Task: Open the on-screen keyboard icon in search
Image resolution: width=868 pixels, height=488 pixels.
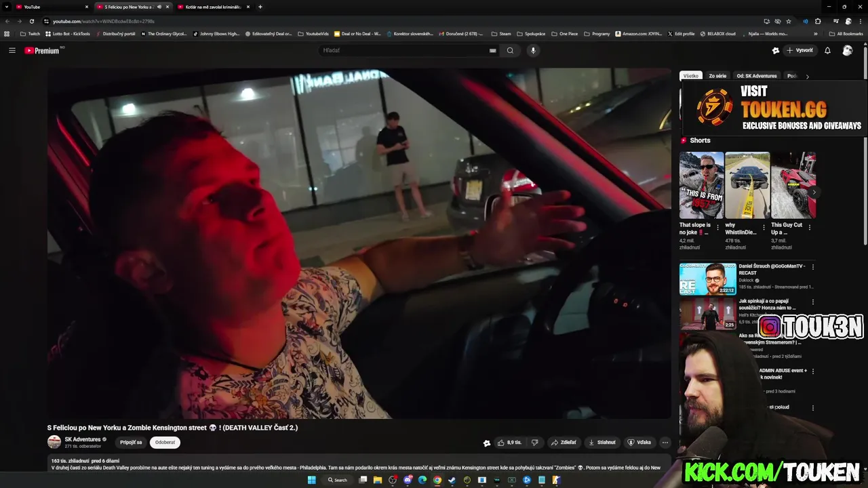Action: point(493,50)
